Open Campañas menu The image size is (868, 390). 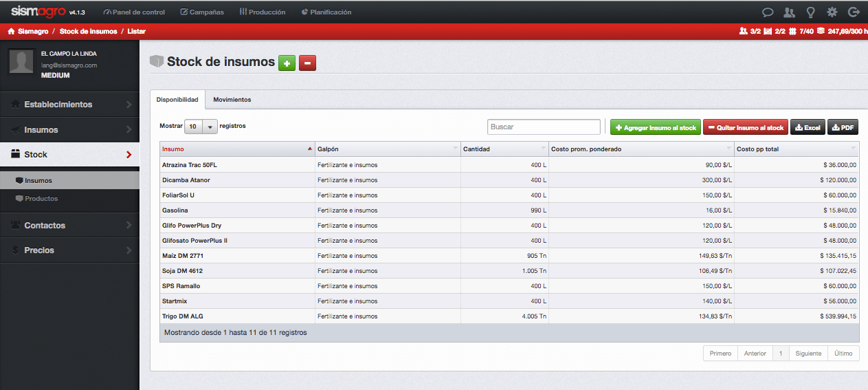point(202,12)
